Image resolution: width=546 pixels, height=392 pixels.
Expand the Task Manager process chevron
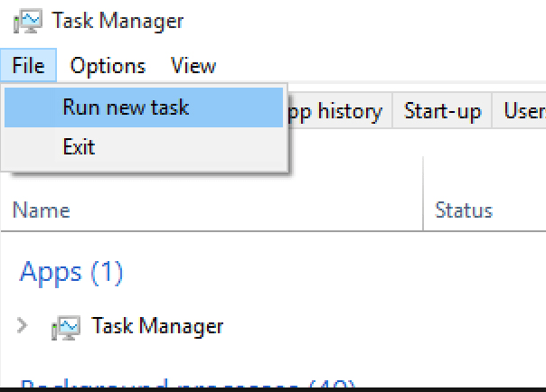coord(23,325)
